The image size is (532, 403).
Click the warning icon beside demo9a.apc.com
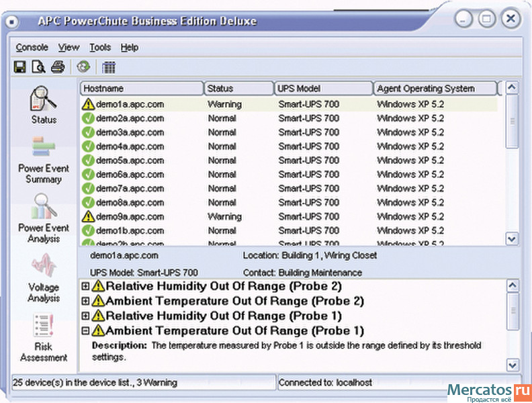coord(88,216)
